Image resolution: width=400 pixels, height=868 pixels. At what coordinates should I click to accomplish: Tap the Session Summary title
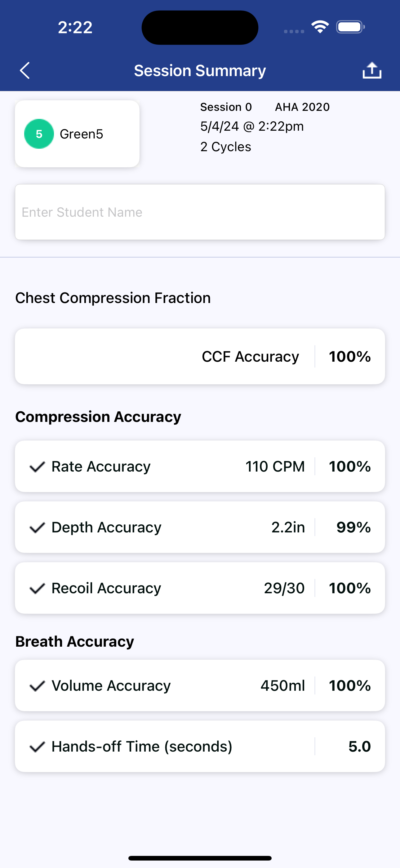(200, 70)
